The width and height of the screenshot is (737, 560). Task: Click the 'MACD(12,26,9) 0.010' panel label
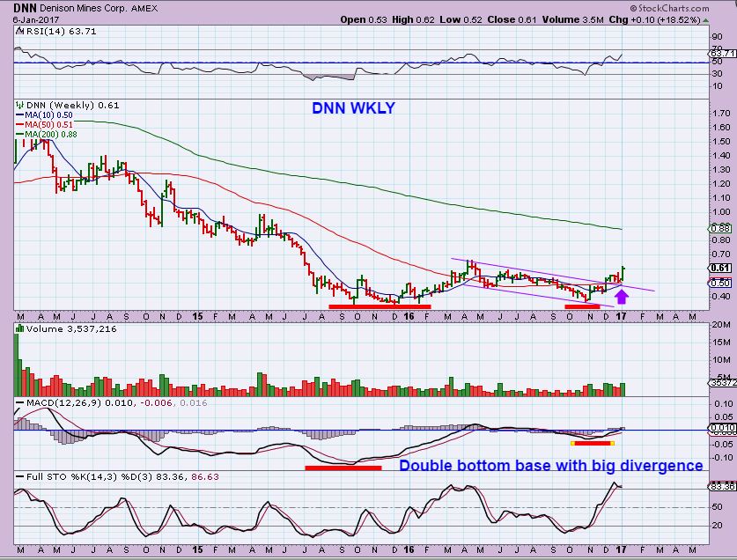(80, 403)
